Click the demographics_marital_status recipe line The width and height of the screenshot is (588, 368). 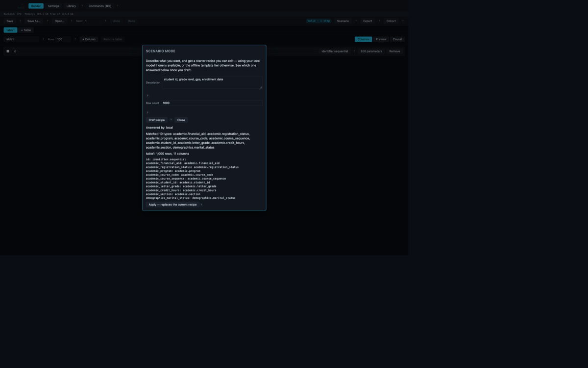191,198
